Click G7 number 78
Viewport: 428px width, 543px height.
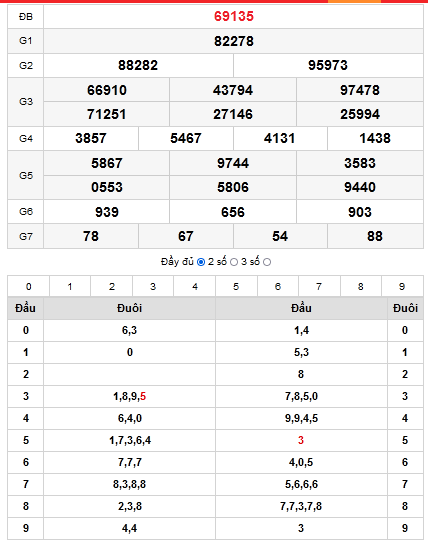click(x=91, y=236)
